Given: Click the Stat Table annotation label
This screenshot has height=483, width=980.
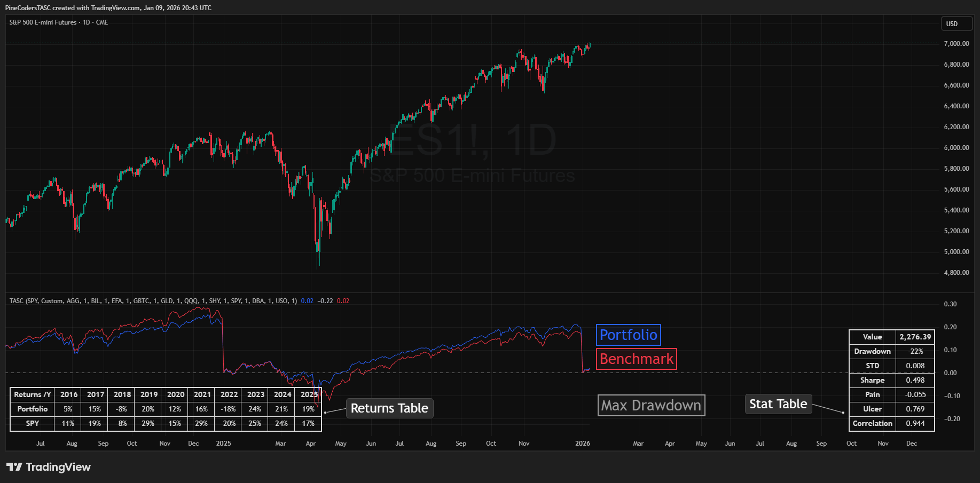Looking at the screenshot, I should (778, 404).
